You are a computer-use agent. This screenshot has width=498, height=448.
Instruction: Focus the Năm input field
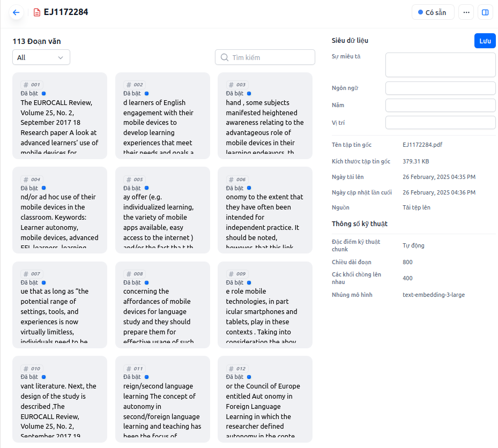(440, 106)
